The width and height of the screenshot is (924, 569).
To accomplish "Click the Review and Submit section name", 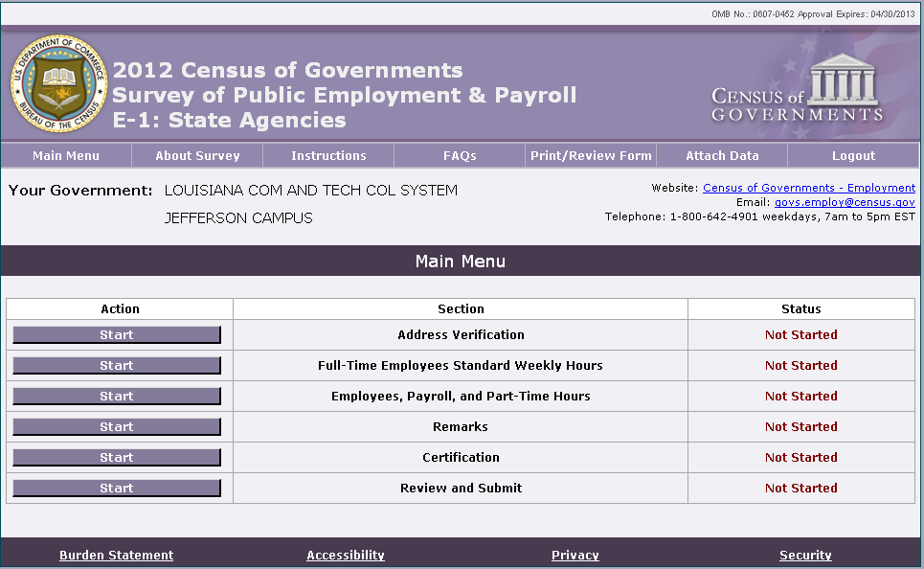I will coord(461,489).
